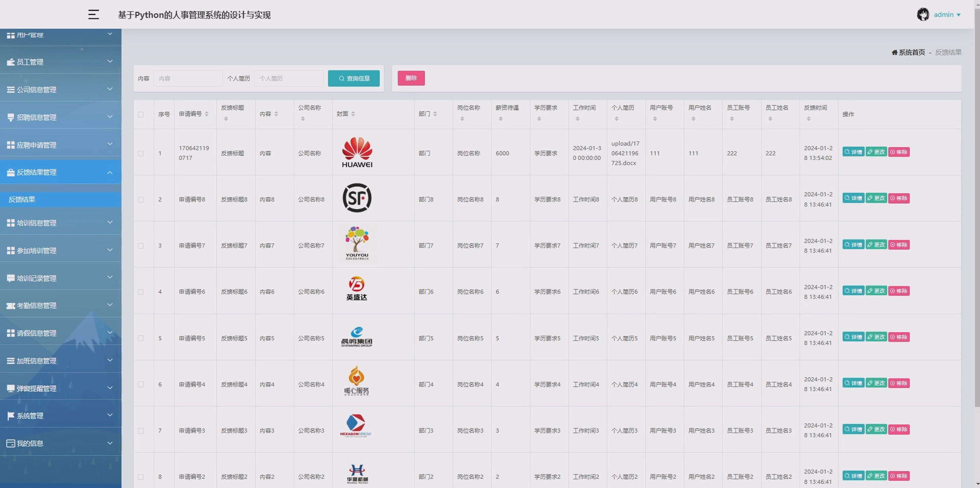The image size is (980, 488).
Task: Check the checkbox for 申请编号5 row
Action: (141, 338)
